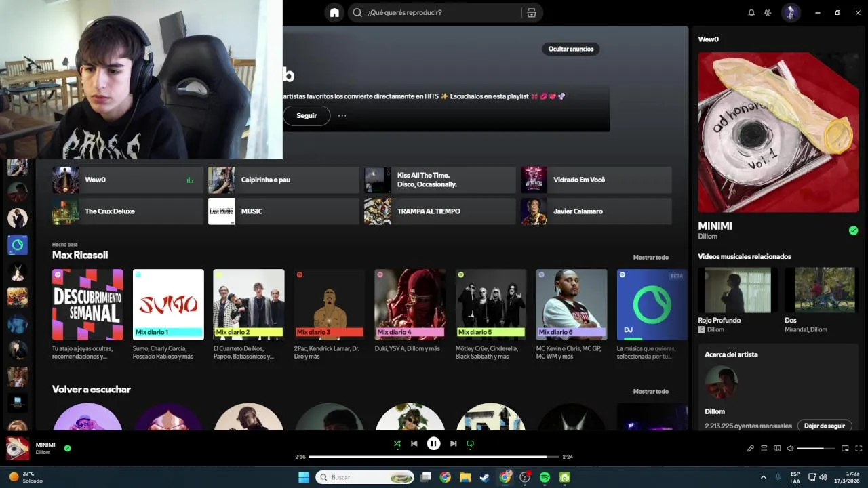Screen dimensions: 868x488
Task: Click Dejar de seguir button
Action: click(825, 426)
